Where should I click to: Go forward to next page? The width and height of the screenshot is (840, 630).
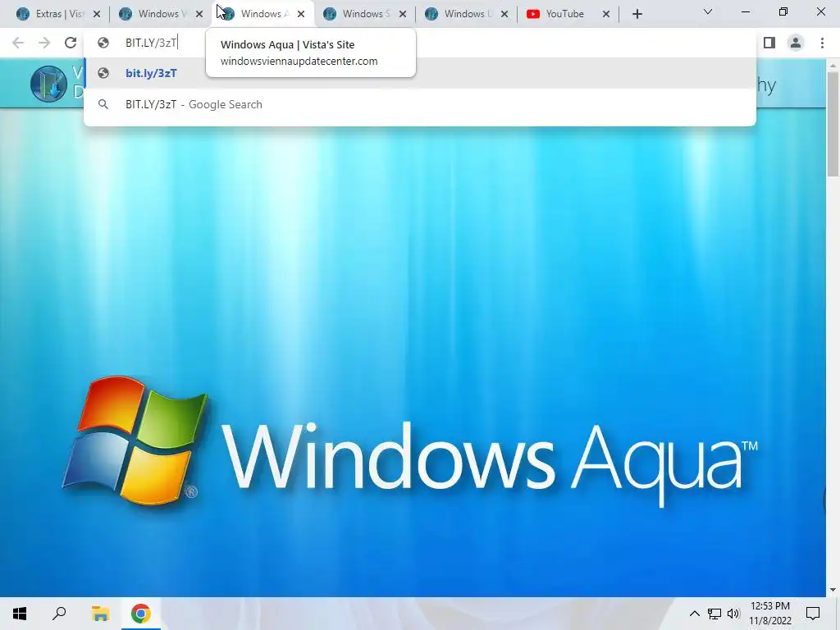point(44,43)
